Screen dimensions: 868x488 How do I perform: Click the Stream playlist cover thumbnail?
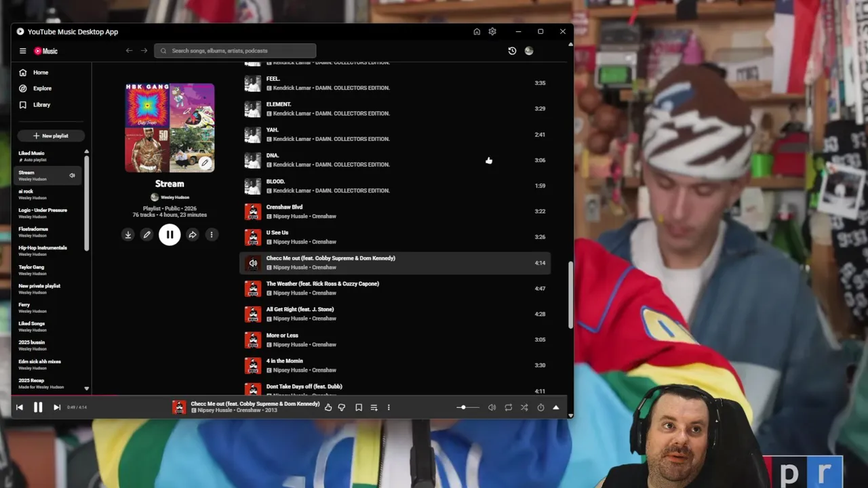pyautogui.click(x=170, y=127)
